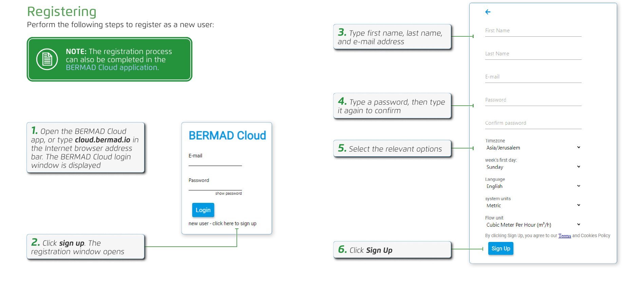Click the BERMAD Cloud application link
The height and width of the screenshot is (281, 644).
[x=112, y=68]
